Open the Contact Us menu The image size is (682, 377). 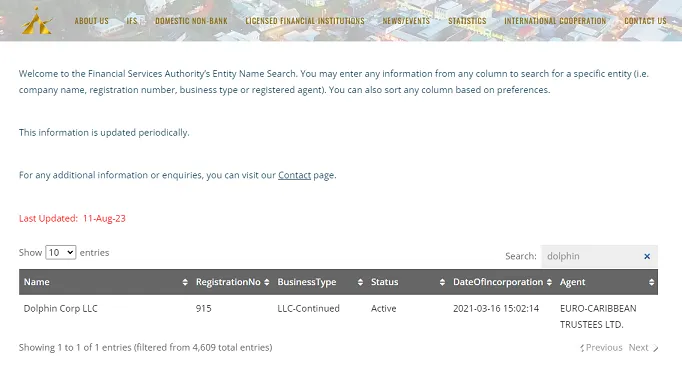tap(645, 21)
